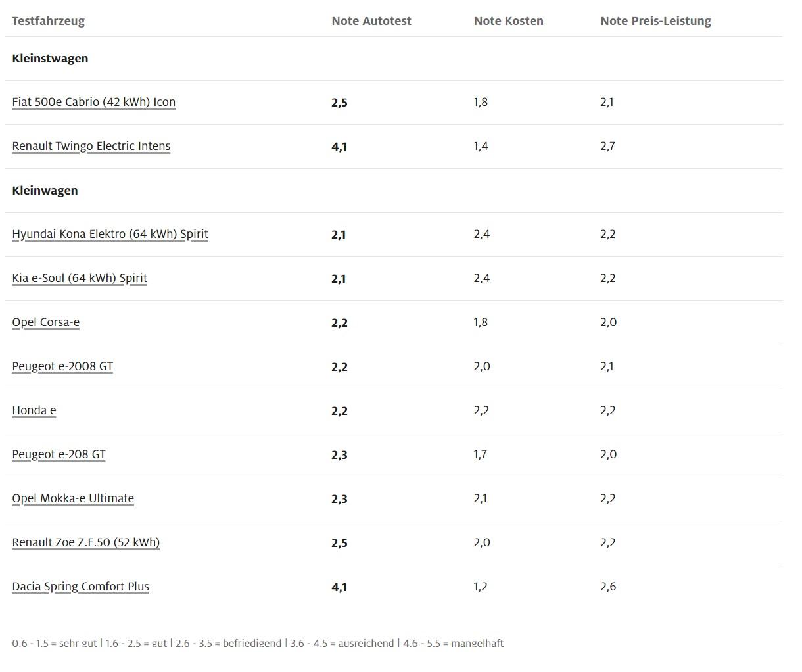Click the Note Kosten column header

coord(509,21)
